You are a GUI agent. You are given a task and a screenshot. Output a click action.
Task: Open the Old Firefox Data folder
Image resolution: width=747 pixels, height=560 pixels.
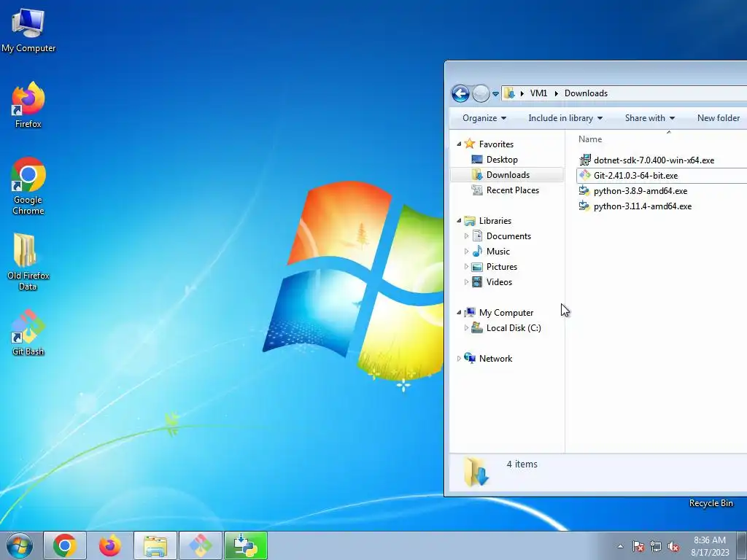28,262
